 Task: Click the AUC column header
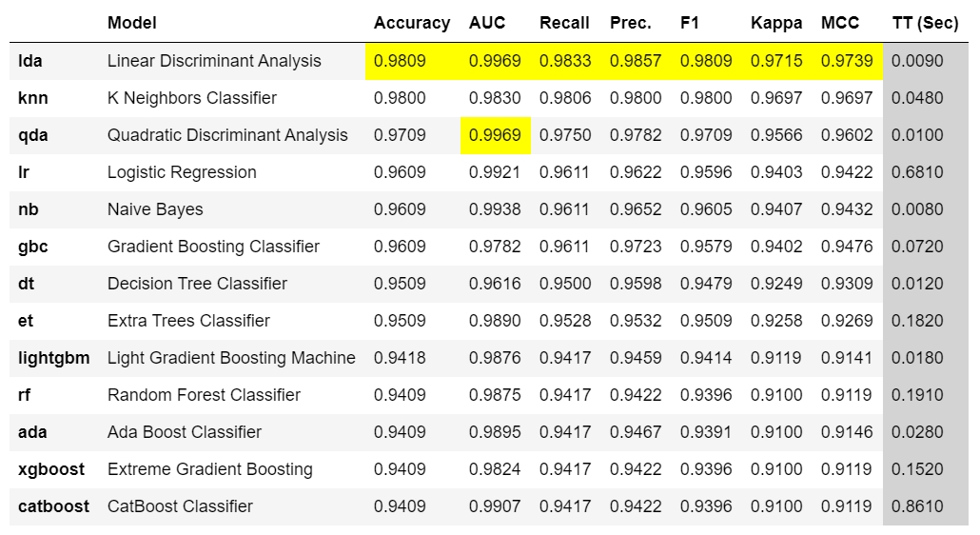(487, 23)
